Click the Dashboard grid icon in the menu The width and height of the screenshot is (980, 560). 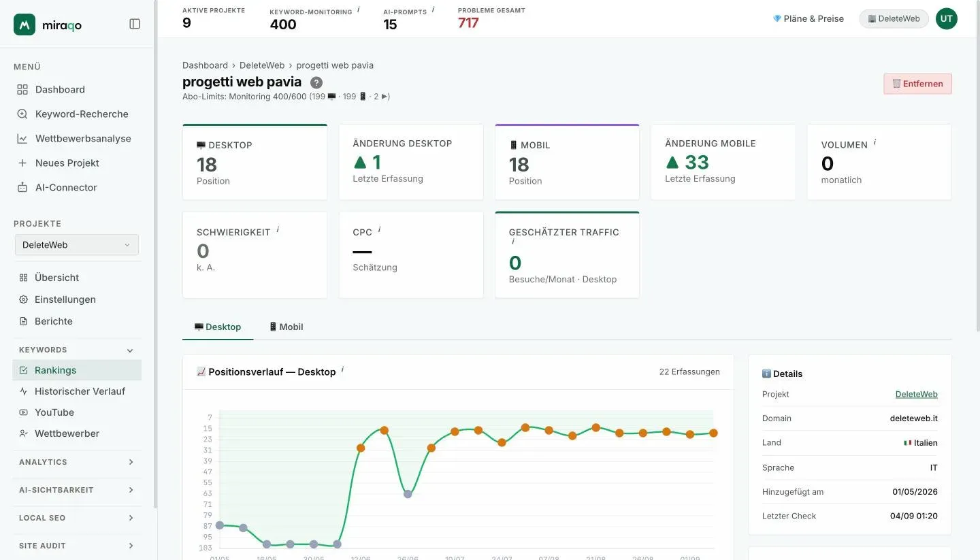coord(22,90)
